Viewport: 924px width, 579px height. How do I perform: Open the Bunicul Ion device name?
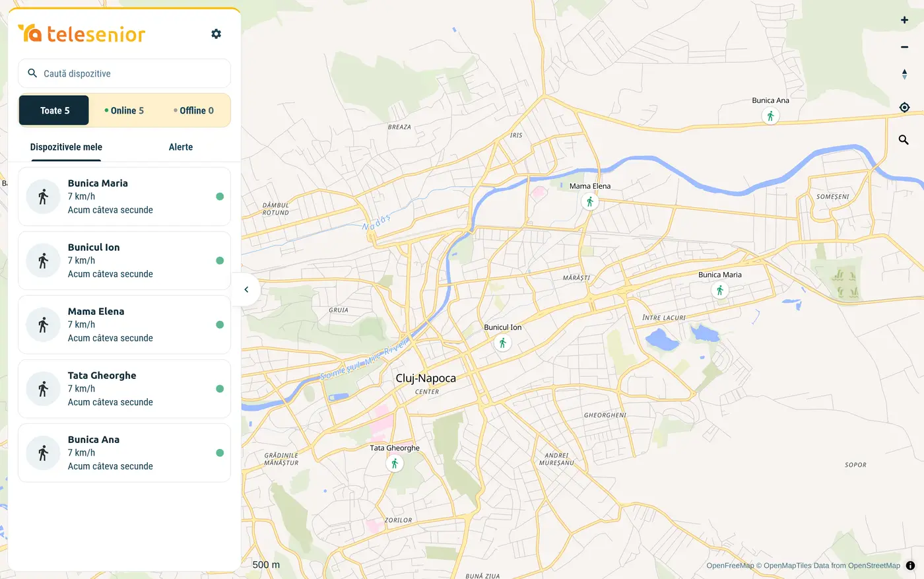(x=94, y=247)
